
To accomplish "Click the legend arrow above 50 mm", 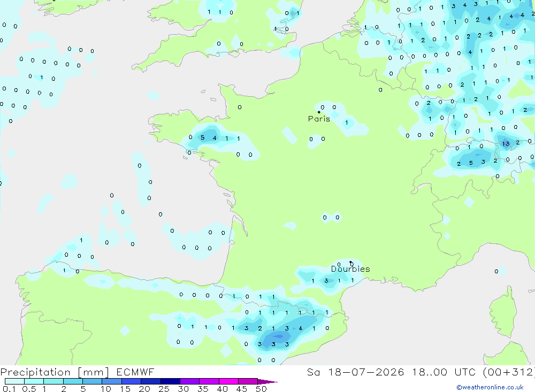I will (267, 381).
